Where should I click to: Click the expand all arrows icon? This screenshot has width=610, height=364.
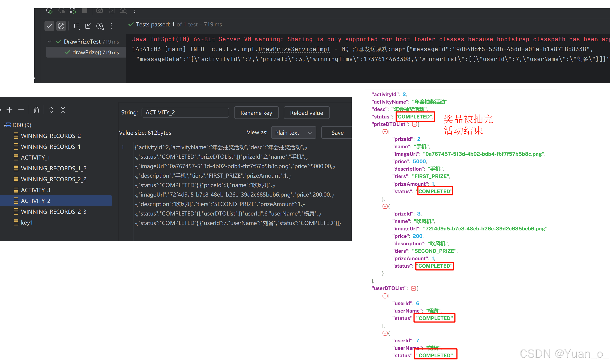pyautogui.click(x=51, y=110)
